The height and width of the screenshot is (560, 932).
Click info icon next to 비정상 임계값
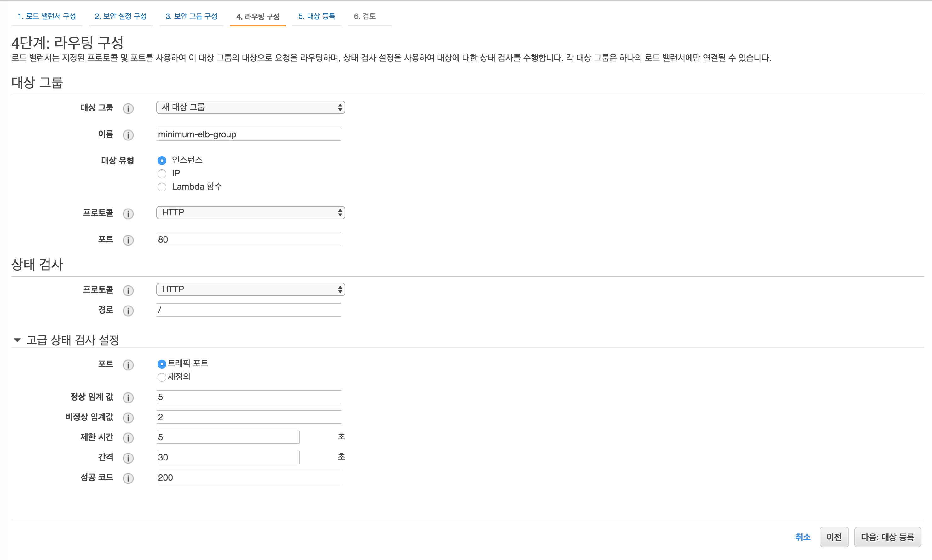[128, 418]
